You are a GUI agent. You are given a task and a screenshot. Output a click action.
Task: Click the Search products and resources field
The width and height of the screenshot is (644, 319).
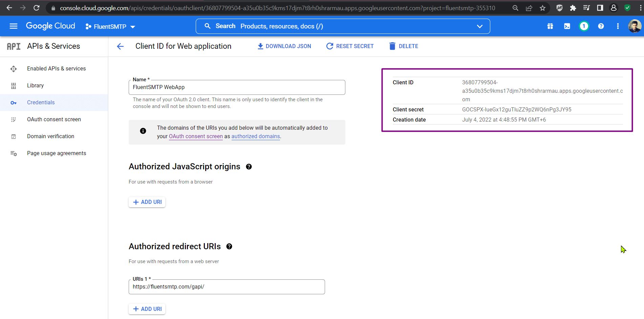tap(343, 26)
